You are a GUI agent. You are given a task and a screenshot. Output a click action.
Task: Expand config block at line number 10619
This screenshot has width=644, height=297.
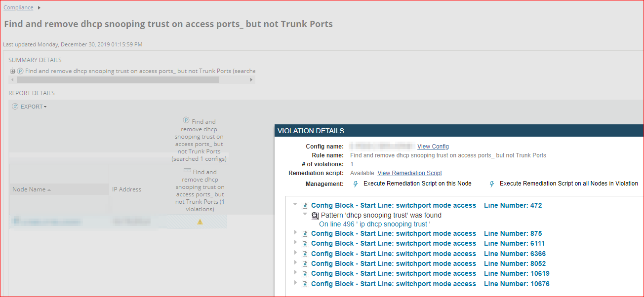pos(296,272)
